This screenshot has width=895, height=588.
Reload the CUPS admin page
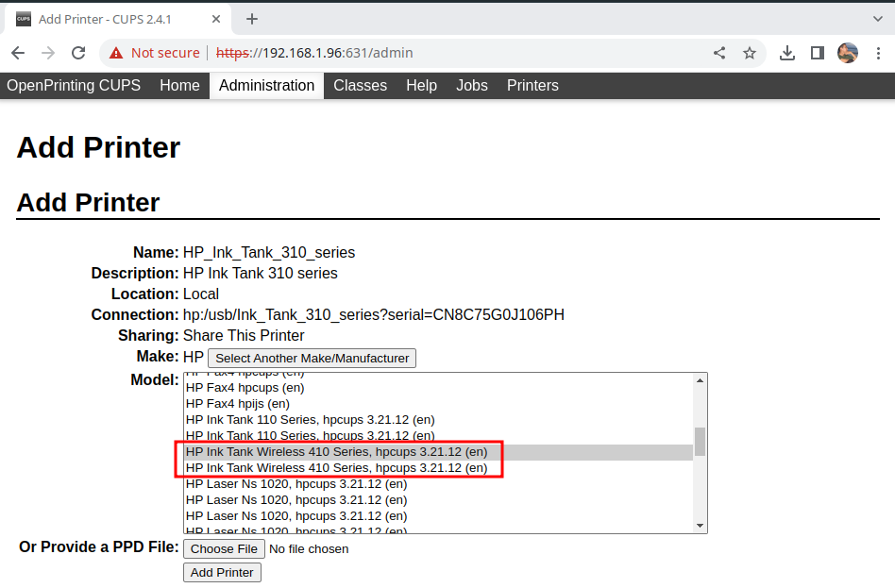click(x=79, y=53)
